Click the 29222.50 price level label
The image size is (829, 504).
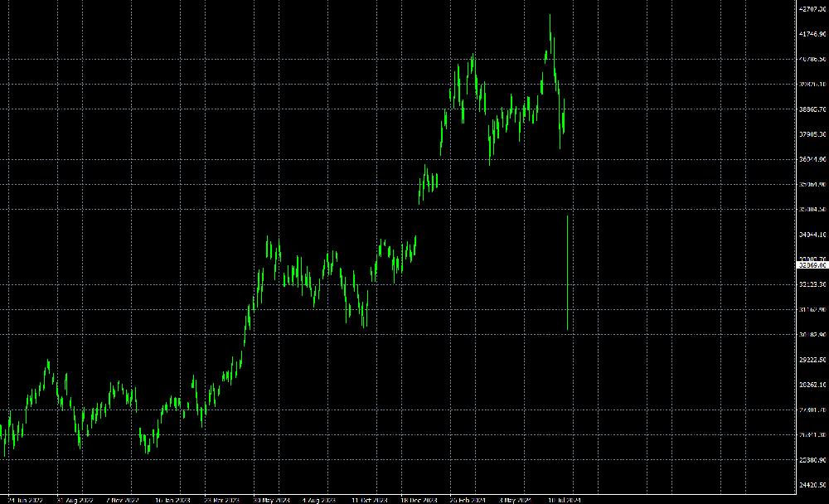click(x=812, y=360)
